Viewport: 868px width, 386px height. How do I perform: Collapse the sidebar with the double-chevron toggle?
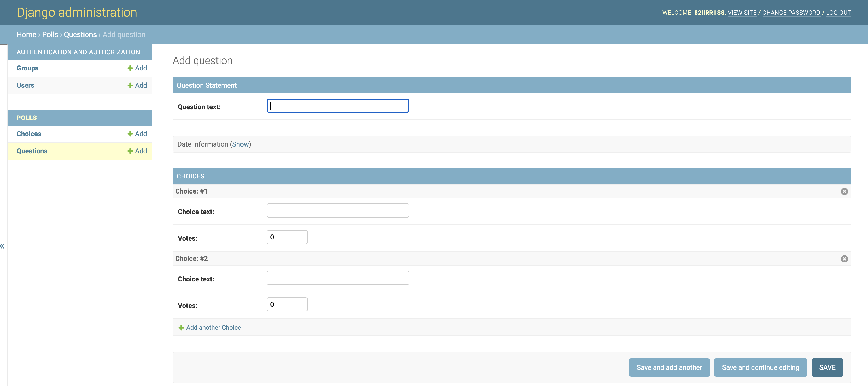coord(2,246)
